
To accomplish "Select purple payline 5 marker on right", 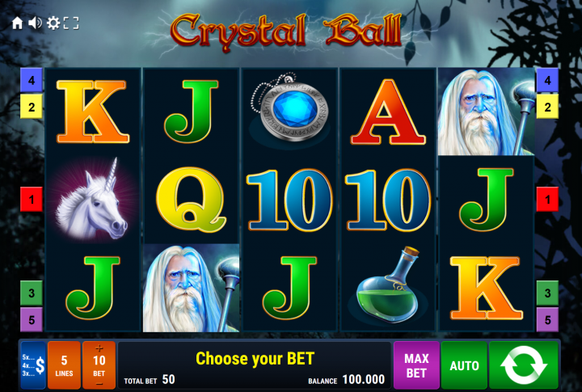I will [x=547, y=319].
